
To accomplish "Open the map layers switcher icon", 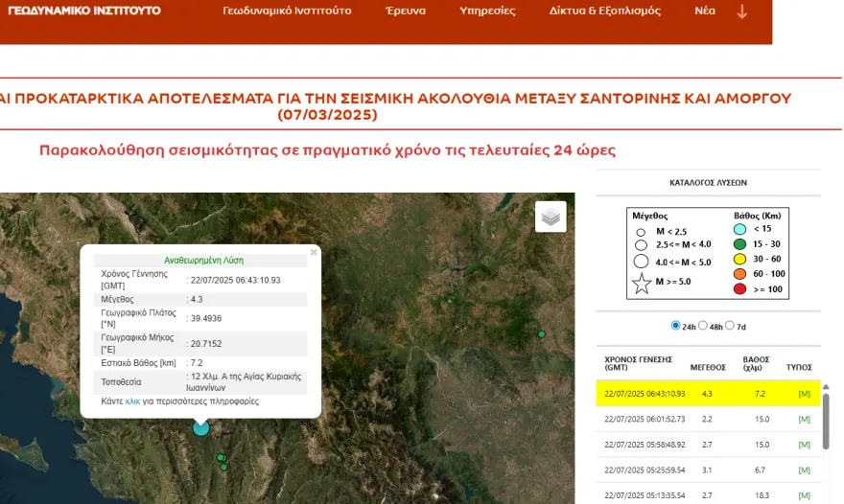I will [551, 217].
